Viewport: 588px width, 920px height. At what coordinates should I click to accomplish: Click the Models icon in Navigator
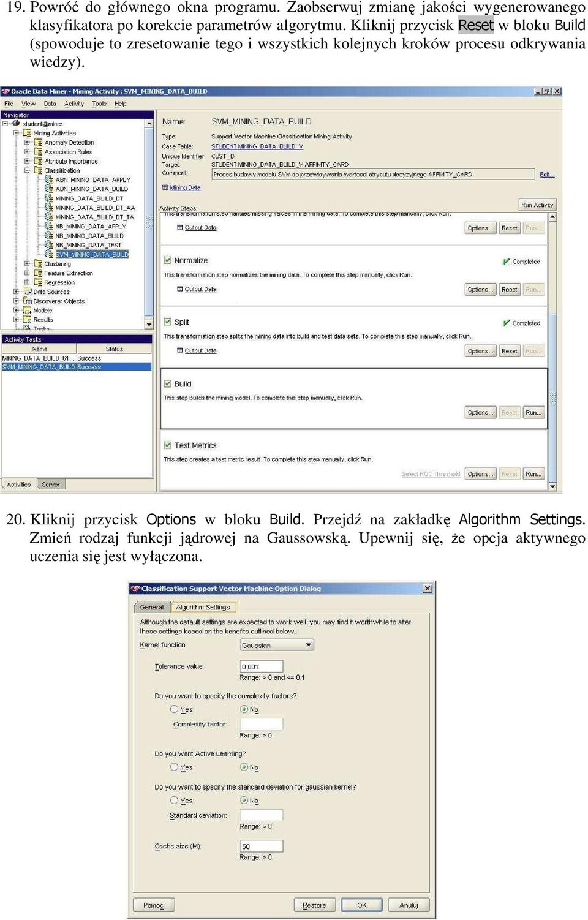[27, 311]
